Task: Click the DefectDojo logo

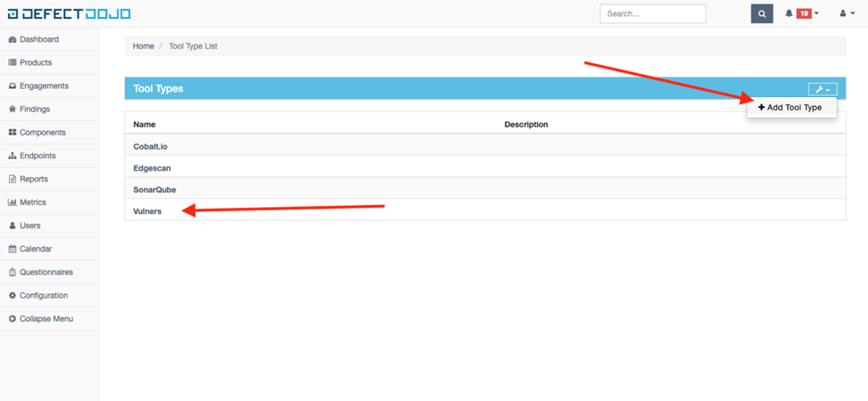Action: pyautogui.click(x=69, y=14)
